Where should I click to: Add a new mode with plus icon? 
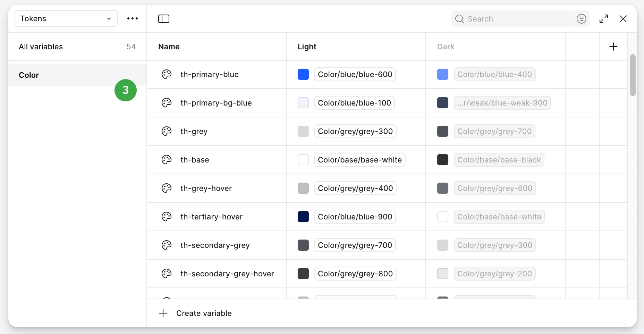coord(613,47)
